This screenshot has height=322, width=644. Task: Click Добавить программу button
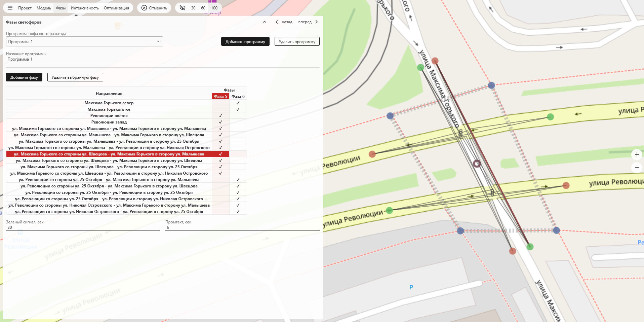point(245,41)
